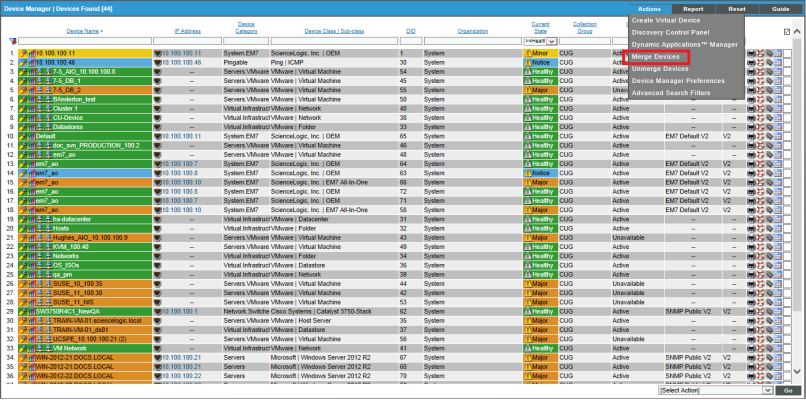Click tag icon for Hosts row
The width and height of the screenshot is (806, 400).
tap(769, 229)
